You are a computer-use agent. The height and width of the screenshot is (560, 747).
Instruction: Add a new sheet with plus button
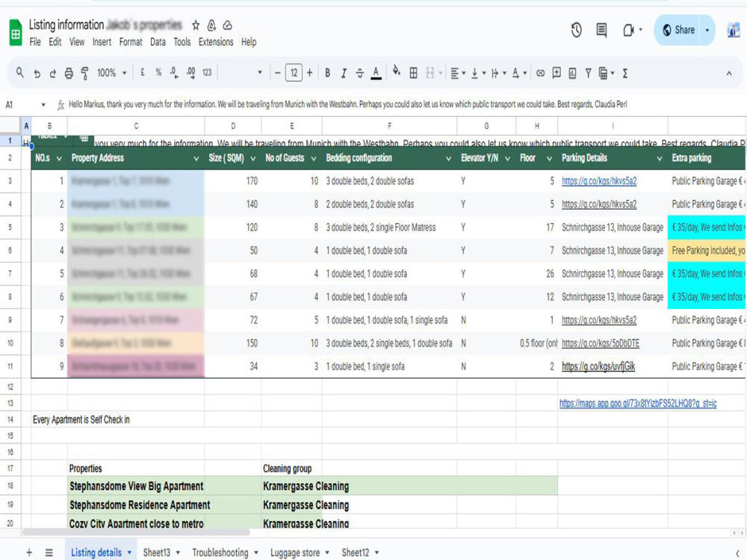click(29, 553)
